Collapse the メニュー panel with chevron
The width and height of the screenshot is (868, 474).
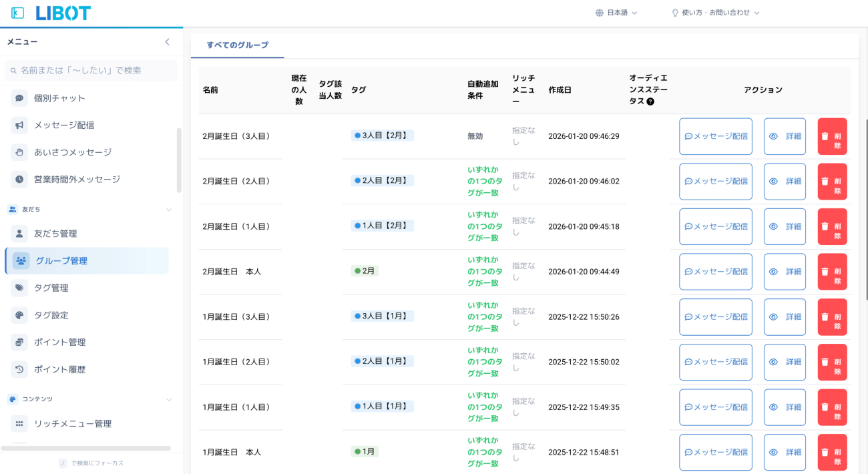tap(167, 42)
